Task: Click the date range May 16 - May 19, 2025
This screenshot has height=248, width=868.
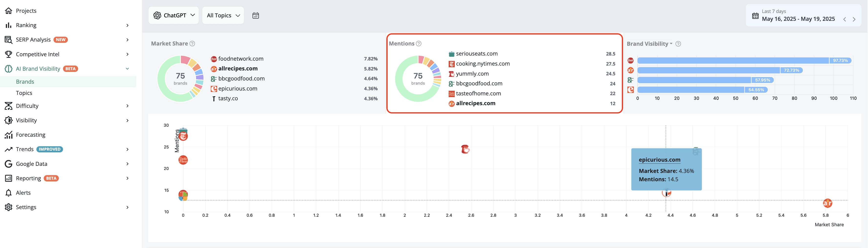Action: (798, 19)
